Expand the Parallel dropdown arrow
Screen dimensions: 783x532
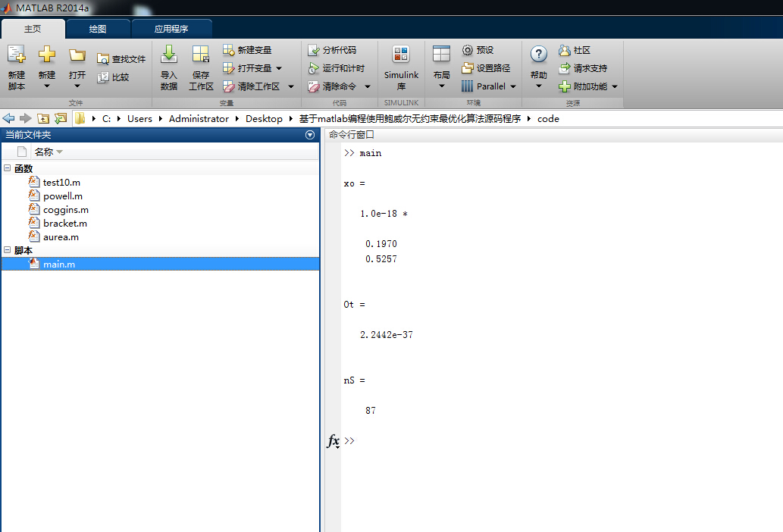pyautogui.click(x=513, y=87)
